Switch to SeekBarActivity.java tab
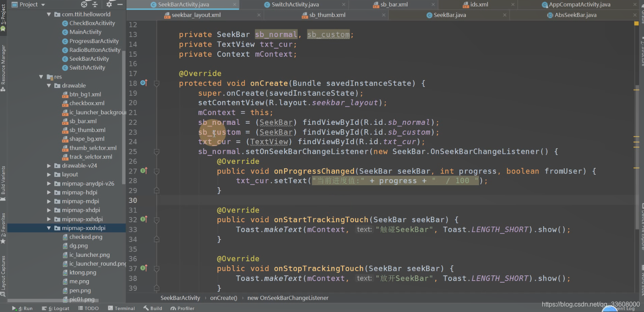 point(183,4)
